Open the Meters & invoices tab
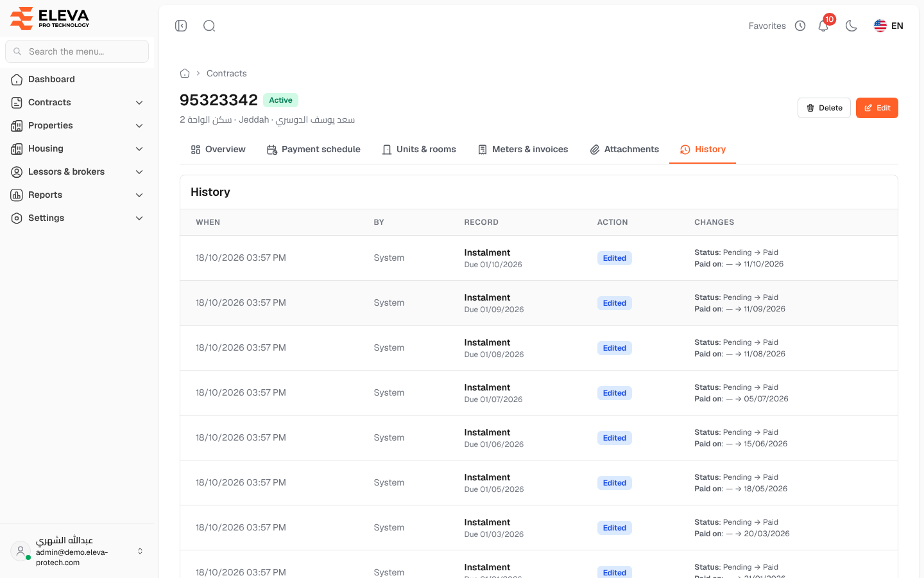 point(522,149)
